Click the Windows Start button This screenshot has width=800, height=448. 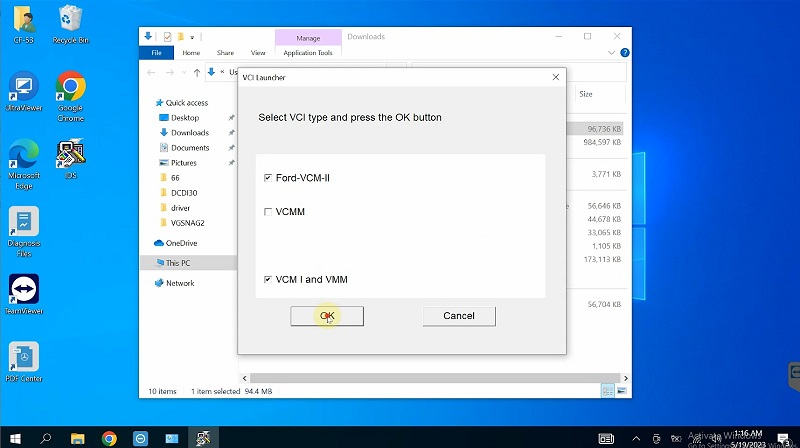[x=14, y=438]
